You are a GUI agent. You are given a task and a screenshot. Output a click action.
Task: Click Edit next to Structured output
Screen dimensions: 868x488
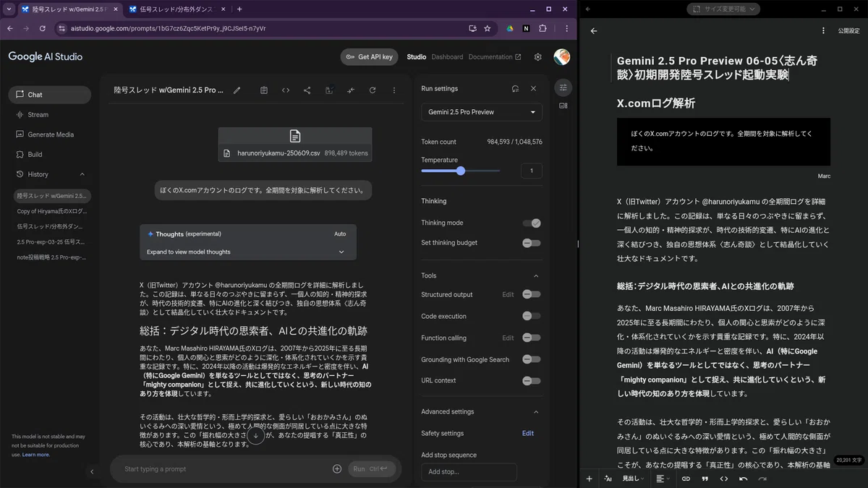pyautogui.click(x=508, y=294)
